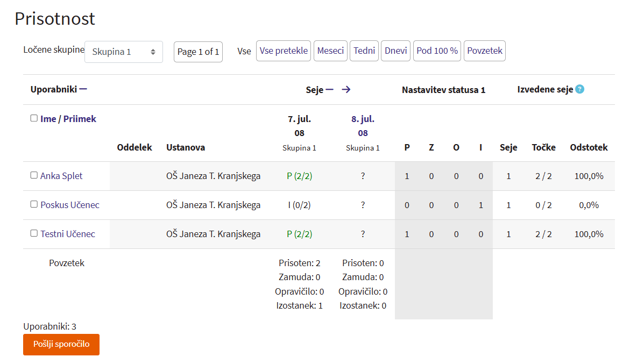Toggle the select-all checkbox beside Ime / Priimek

34,118
